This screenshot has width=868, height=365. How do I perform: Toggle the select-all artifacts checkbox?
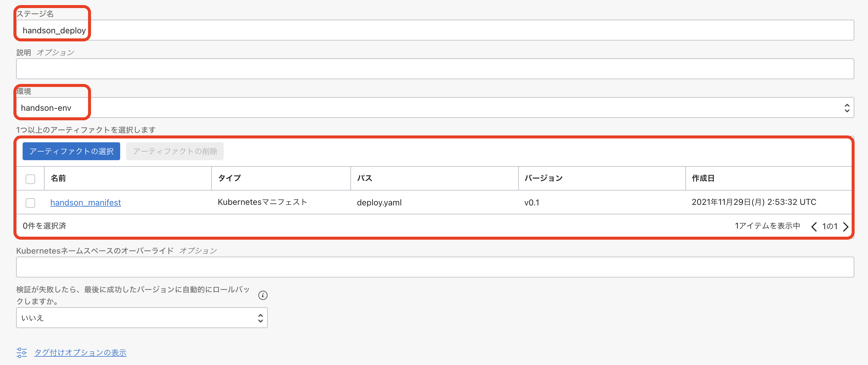click(x=30, y=179)
